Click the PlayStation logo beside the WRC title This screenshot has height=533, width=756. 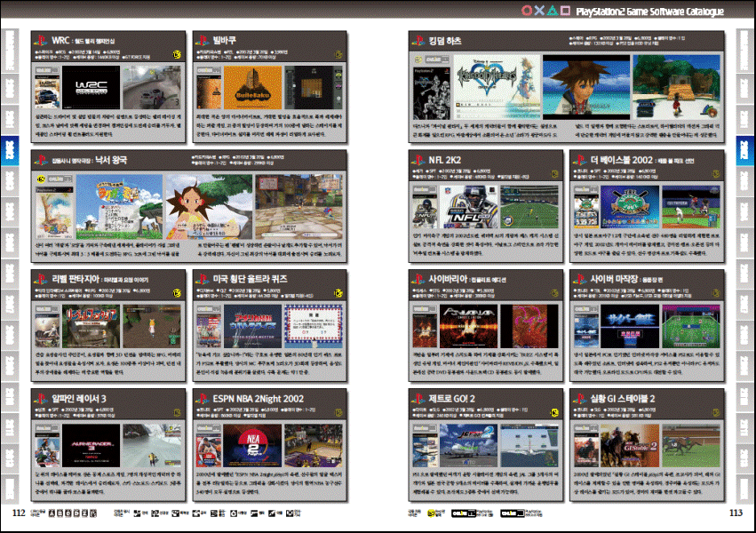click(41, 41)
